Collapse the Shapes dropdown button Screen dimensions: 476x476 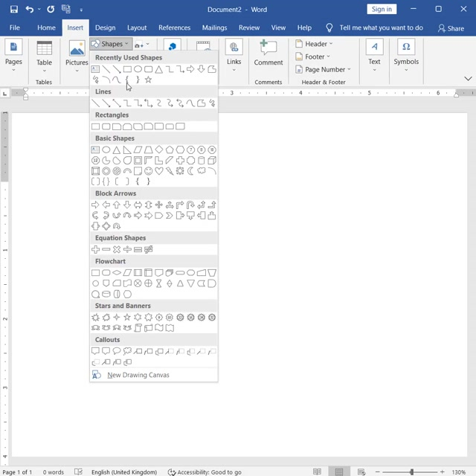pos(111,44)
